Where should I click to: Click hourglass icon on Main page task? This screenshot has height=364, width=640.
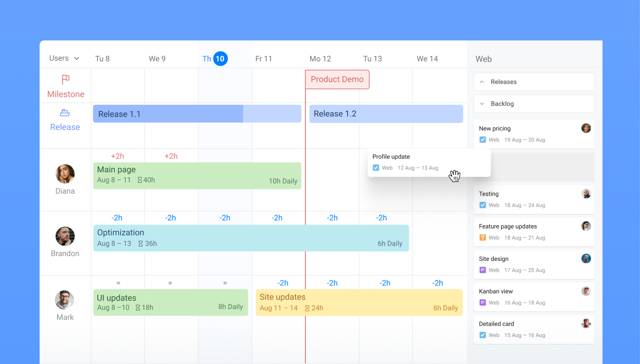(140, 180)
